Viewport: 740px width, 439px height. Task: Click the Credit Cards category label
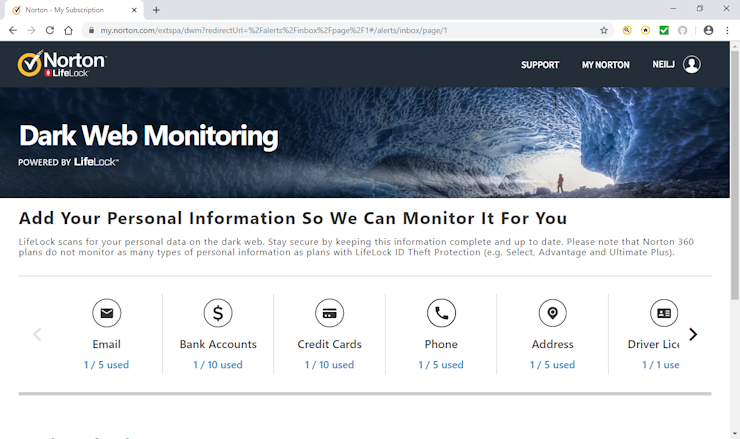click(329, 344)
